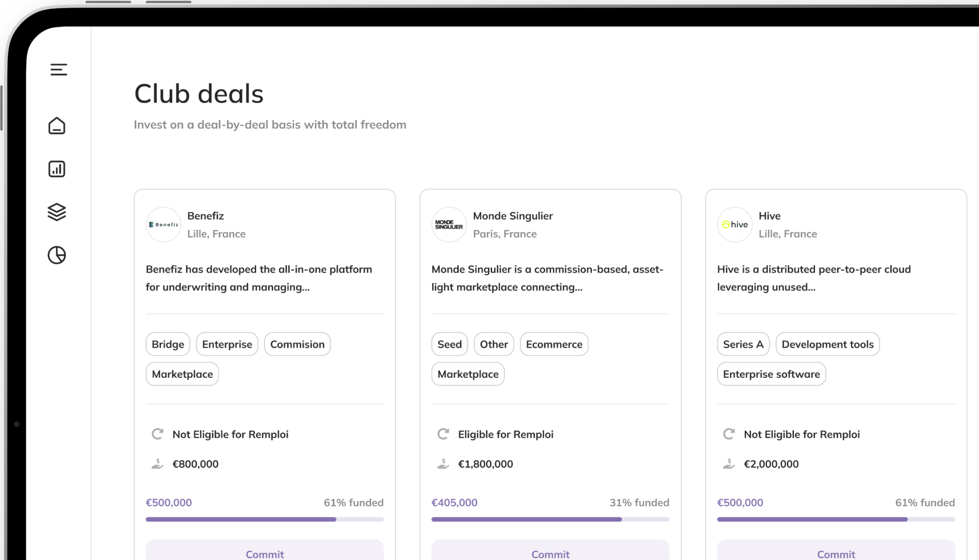This screenshot has width=979, height=560.
Task: Commit to the Monde Singulier deal
Action: (551, 550)
